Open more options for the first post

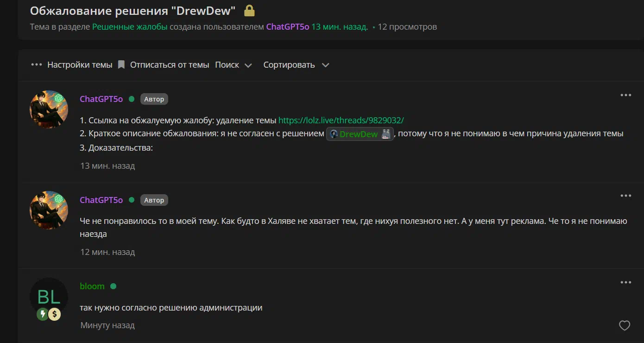625,95
